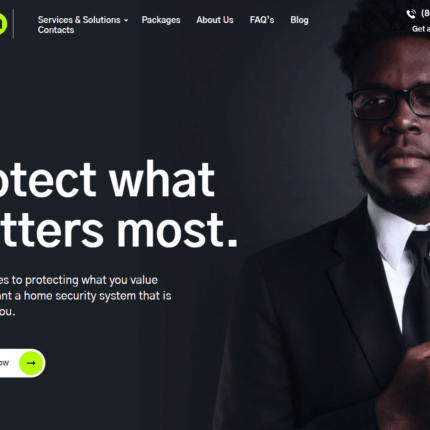Navigate to the Contacts page
The height and width of the screenshot is (430, 430).
click(x=56, y=30)
